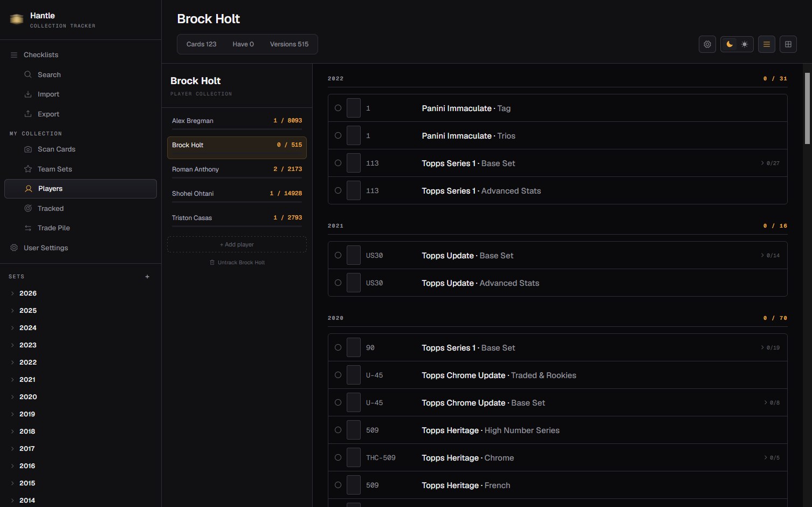Click the Search magnifier icon in sidebar

click(x=28, y=74)
